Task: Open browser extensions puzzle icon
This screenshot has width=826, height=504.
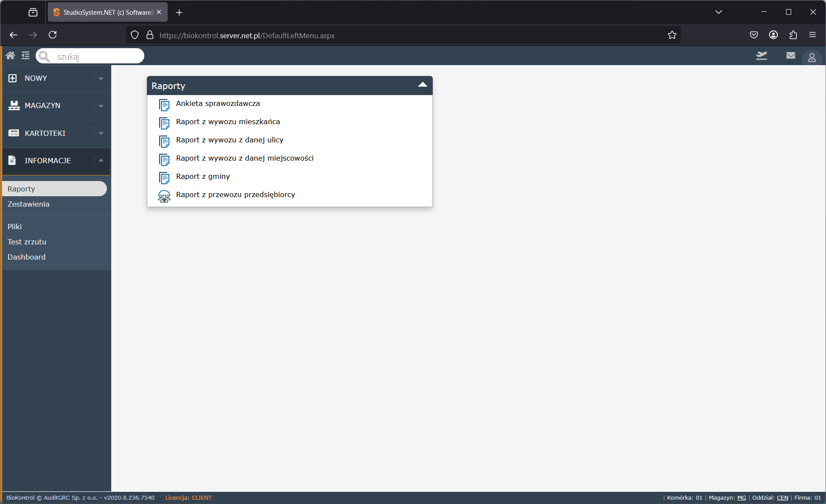Action: click(793, 35)
